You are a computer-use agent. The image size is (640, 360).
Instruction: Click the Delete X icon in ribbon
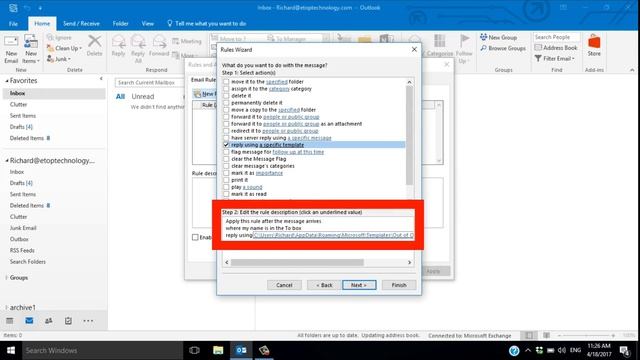pyautogui.click(x=94, y=45)
